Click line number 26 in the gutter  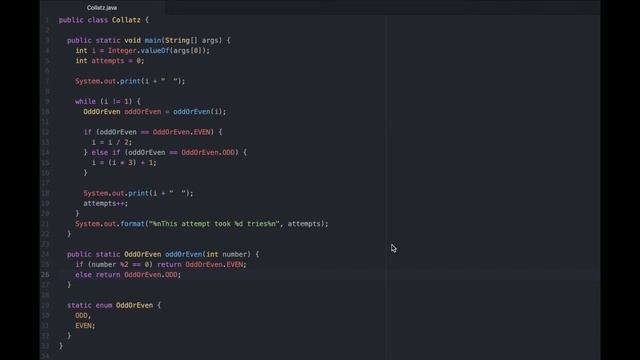[45, 275]
